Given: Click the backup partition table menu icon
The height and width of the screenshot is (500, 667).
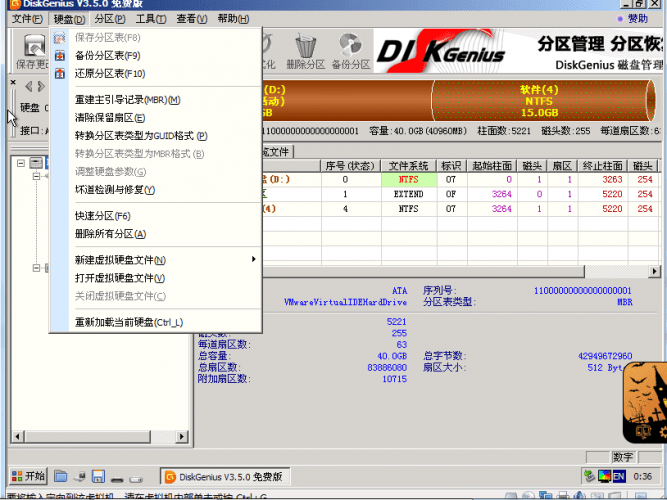Looking at the screenshot, I should (60, 56).
